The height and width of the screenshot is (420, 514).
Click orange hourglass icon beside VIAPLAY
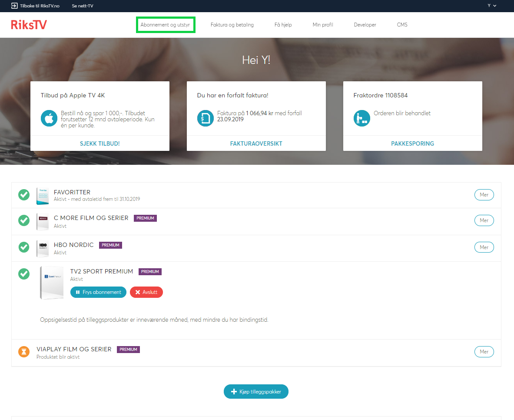[x=24, y=352]
